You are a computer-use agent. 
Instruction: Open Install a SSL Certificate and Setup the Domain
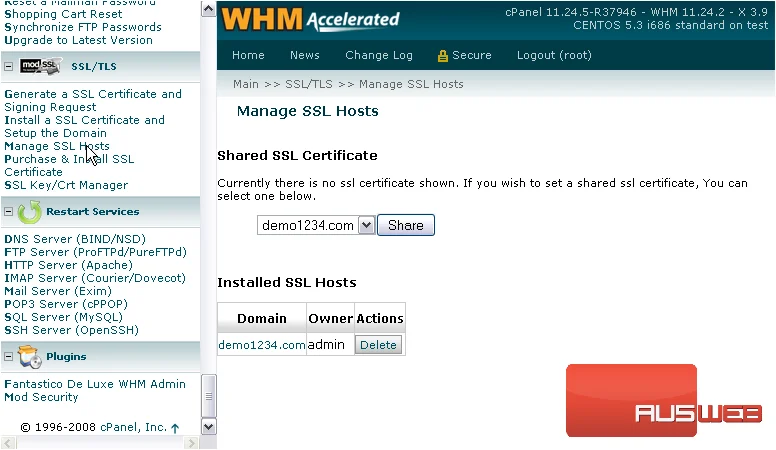[85, 127]
